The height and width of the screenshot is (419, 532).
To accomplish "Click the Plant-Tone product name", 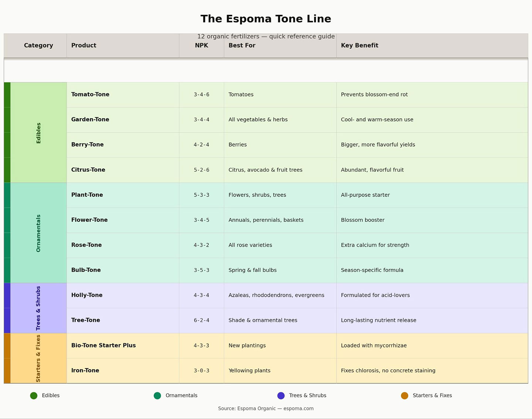I will pos(87,195).
